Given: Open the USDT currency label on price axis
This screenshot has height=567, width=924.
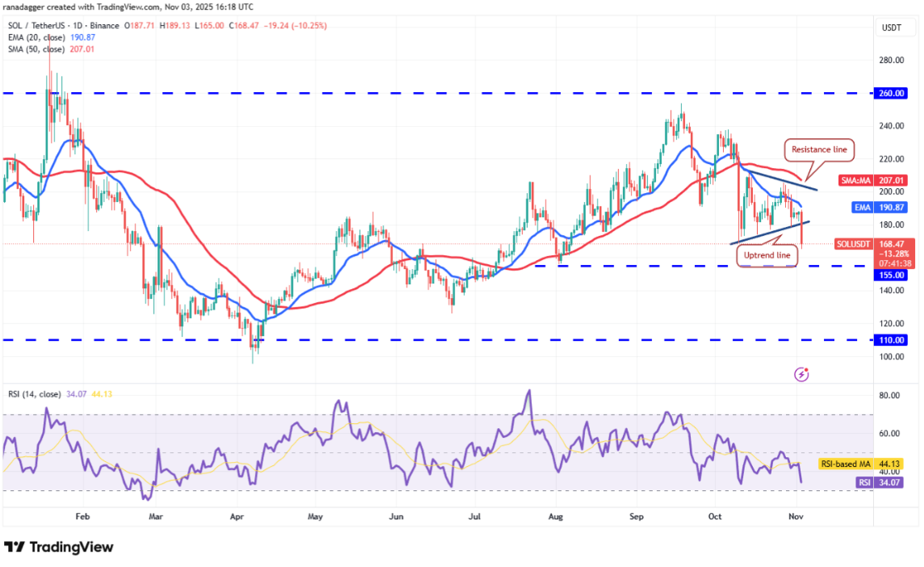Looking at the screenshot, I should coord(890,28).
